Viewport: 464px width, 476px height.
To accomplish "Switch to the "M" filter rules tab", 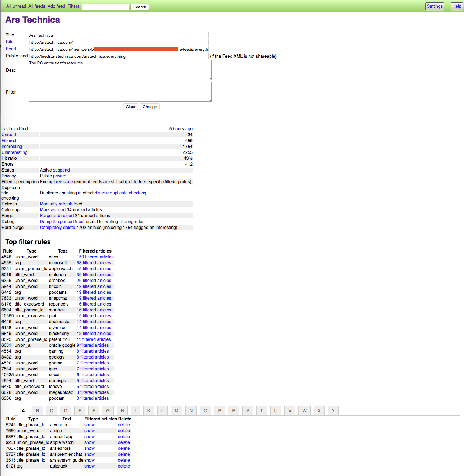I will pos(176,410).
